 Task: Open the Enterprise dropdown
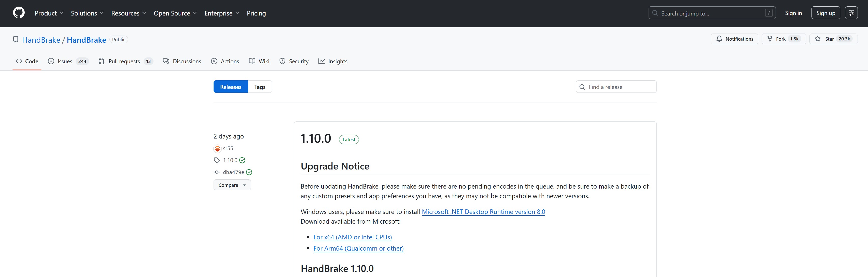tap(222, 13)
